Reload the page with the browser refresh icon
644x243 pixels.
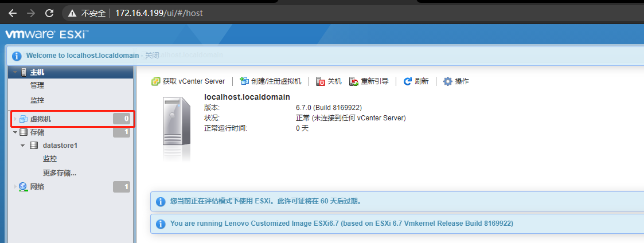(x=49, y=13)
